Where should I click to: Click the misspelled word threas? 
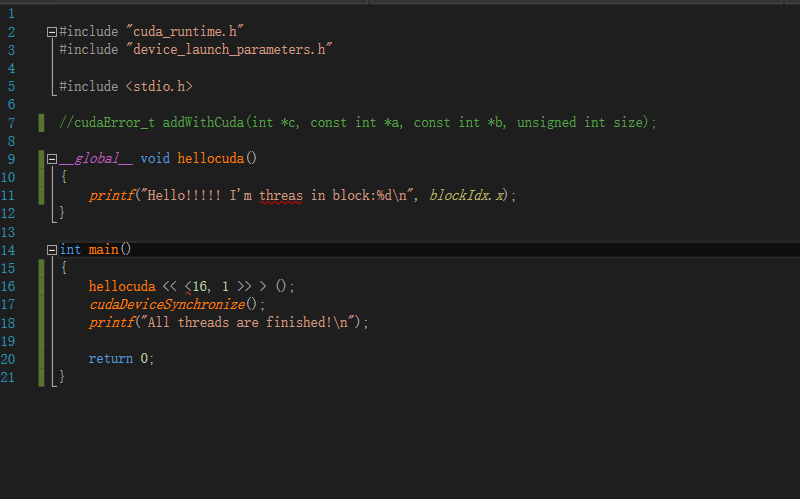[x=281, y=195]
